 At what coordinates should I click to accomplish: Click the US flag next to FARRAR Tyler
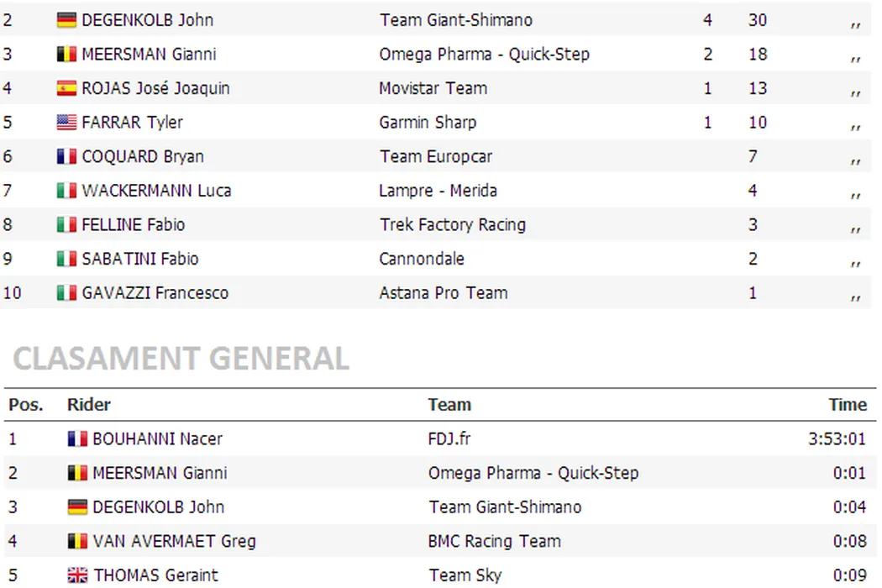pyautogui.click(x=66, y=123)
